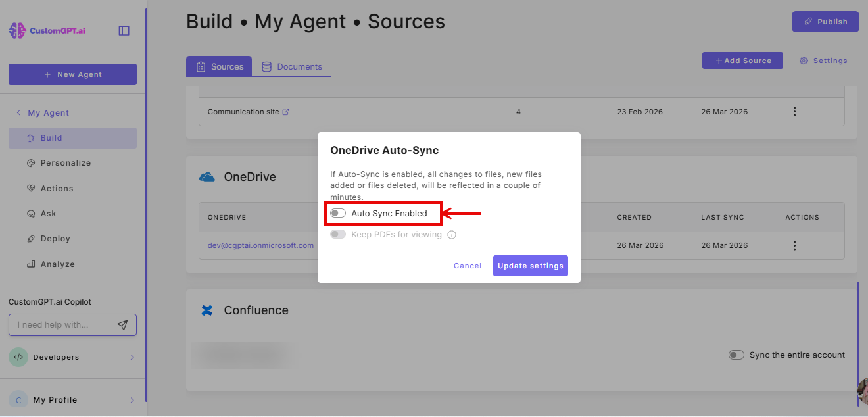
Task: Click the Actions heart icon
Action: 31,189
